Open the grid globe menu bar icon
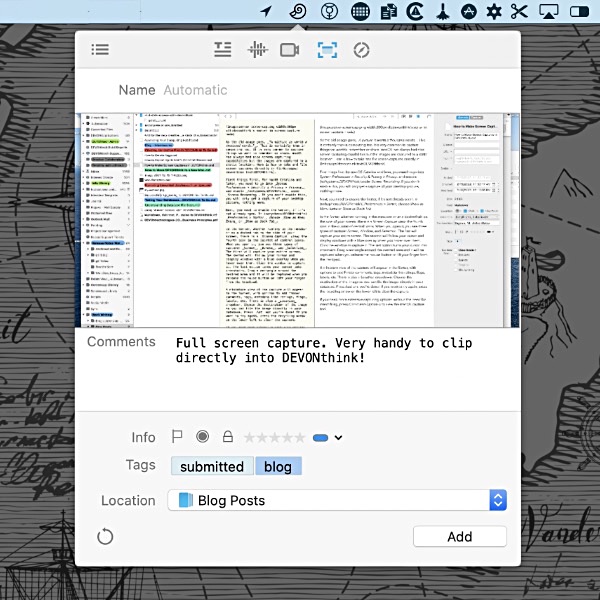This screenshot has width=600, height=600. pyautogui.click(x=360, y=11)
